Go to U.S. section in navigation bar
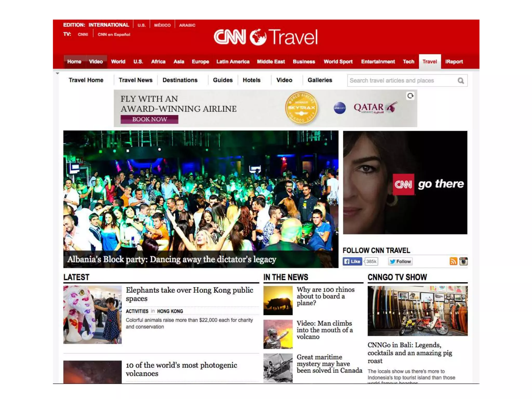The image size is (532, 399). click(138, 62)
